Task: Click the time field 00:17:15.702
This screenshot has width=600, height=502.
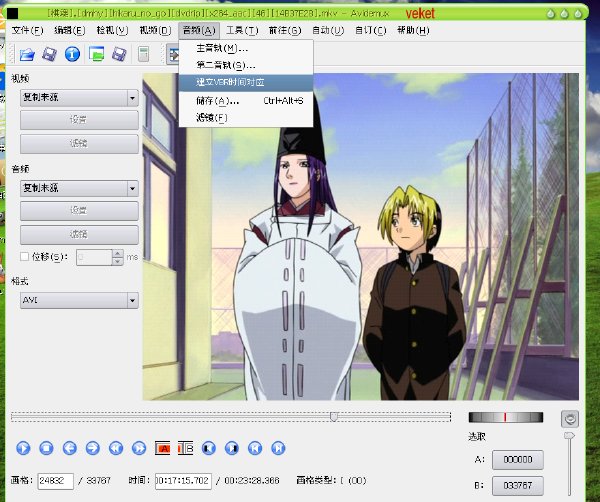Action: pos(183,481)
